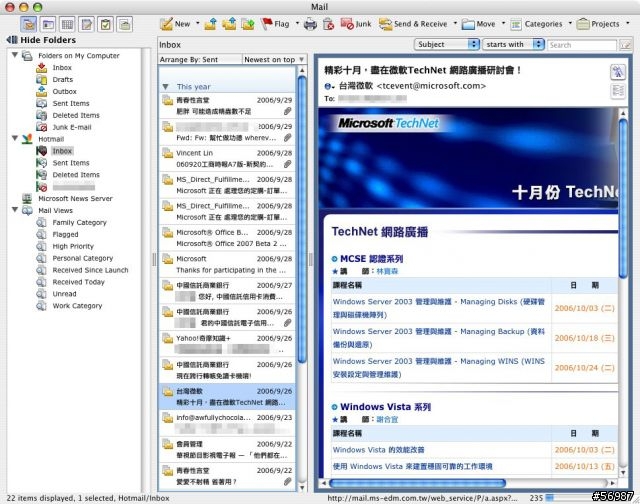Select the Outbox folder
This screenshot has width=640, height=504.
tap(64, 91)
